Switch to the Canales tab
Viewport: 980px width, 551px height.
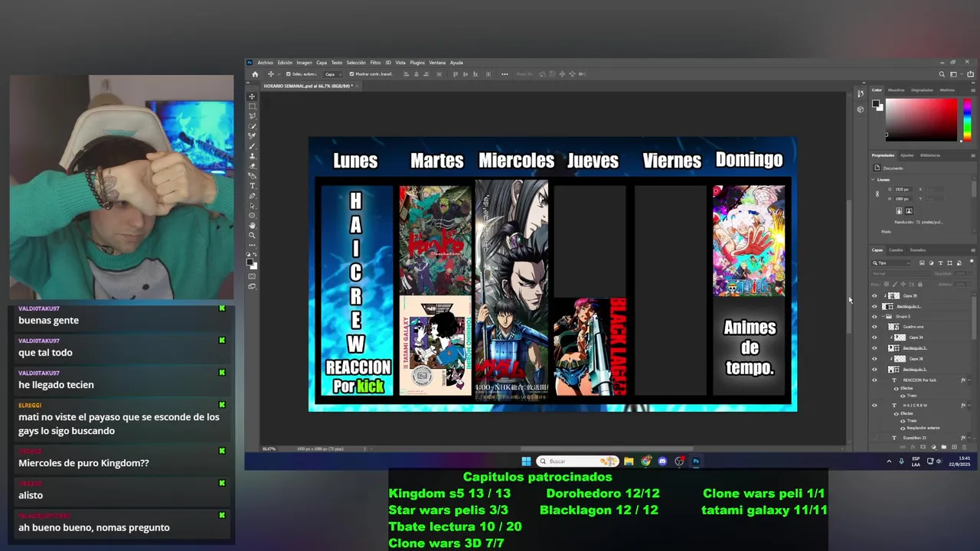point(894,250)
